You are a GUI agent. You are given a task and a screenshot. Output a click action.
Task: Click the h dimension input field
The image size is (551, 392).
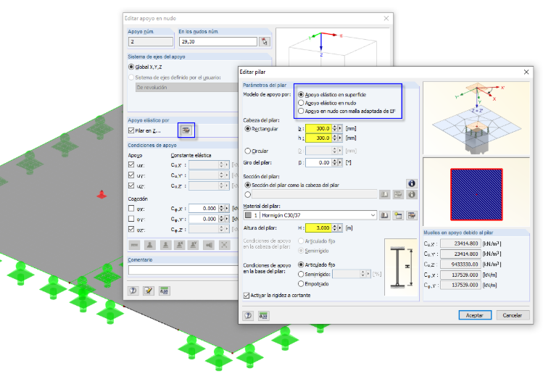(319, 138)
